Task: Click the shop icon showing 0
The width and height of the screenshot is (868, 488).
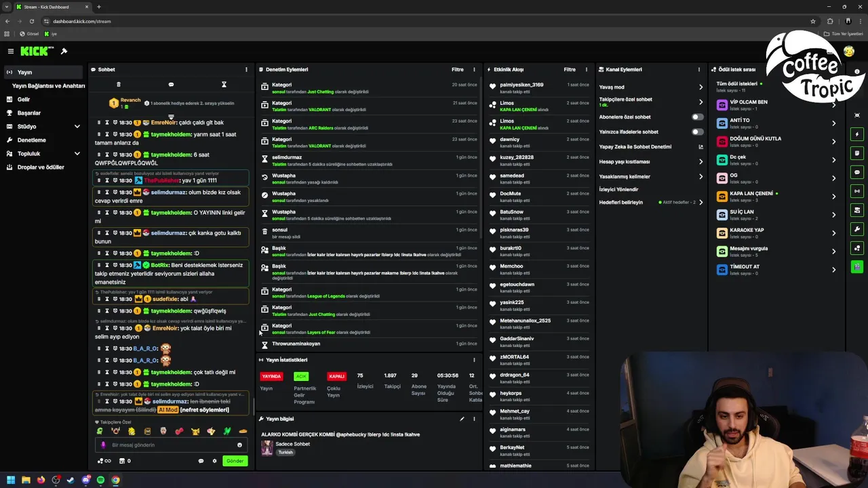Action: 124,461
